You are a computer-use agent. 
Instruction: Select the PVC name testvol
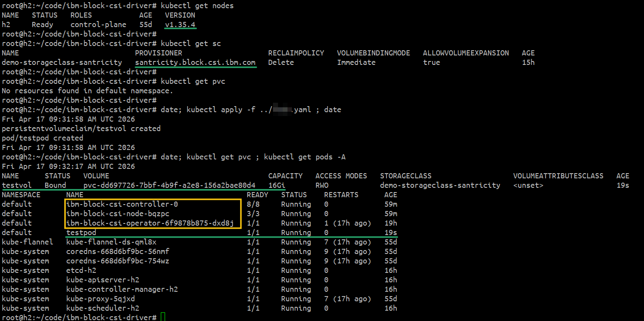click(17, 185)
